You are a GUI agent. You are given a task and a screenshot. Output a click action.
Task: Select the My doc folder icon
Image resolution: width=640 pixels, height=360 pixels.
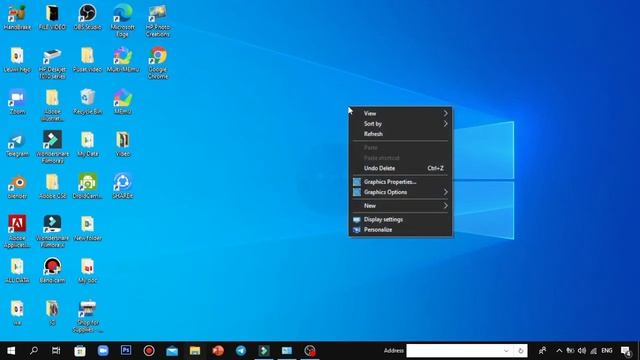coord(87,271)
